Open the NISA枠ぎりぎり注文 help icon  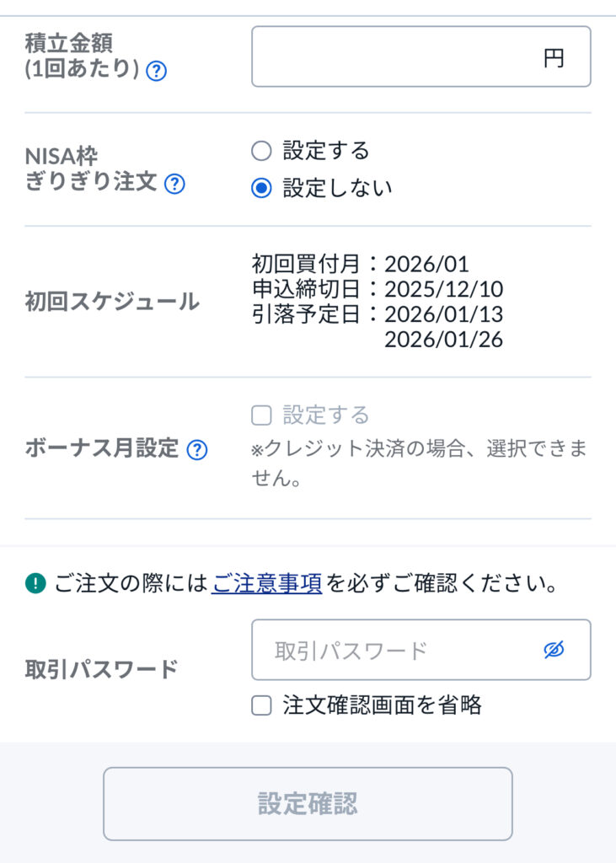[174, 183]
